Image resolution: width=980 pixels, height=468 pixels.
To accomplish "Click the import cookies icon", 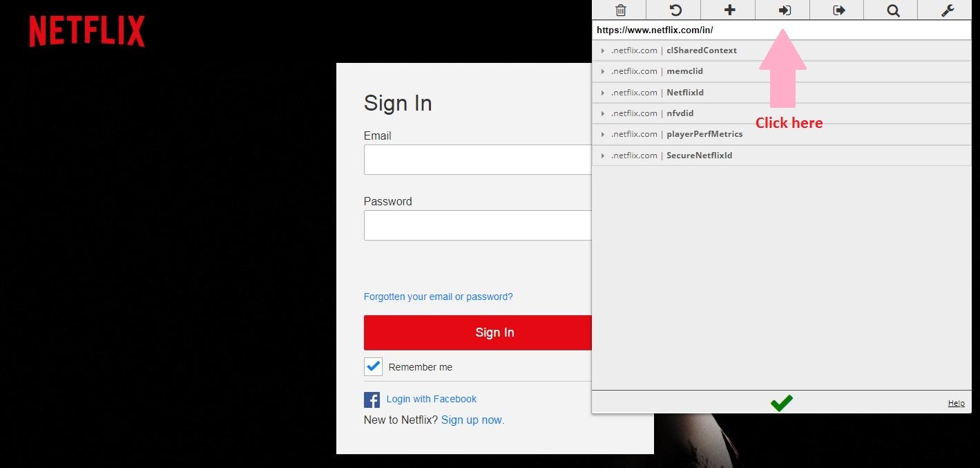I will tap(784, 10).
